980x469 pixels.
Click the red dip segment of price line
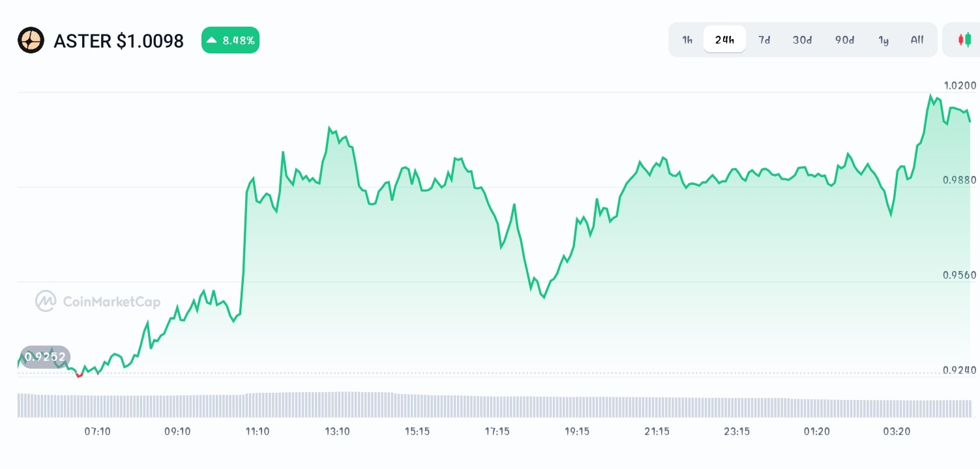pyautogui.click(x=80, y=375)
